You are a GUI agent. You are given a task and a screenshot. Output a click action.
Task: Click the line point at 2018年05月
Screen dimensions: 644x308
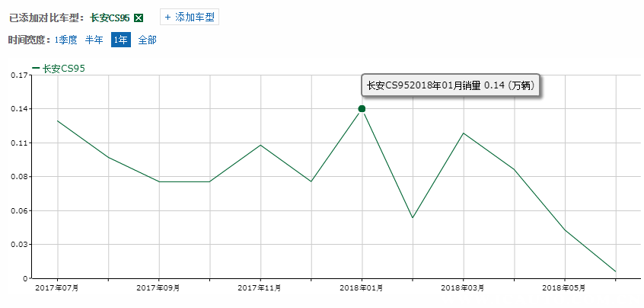pos(564,229)
